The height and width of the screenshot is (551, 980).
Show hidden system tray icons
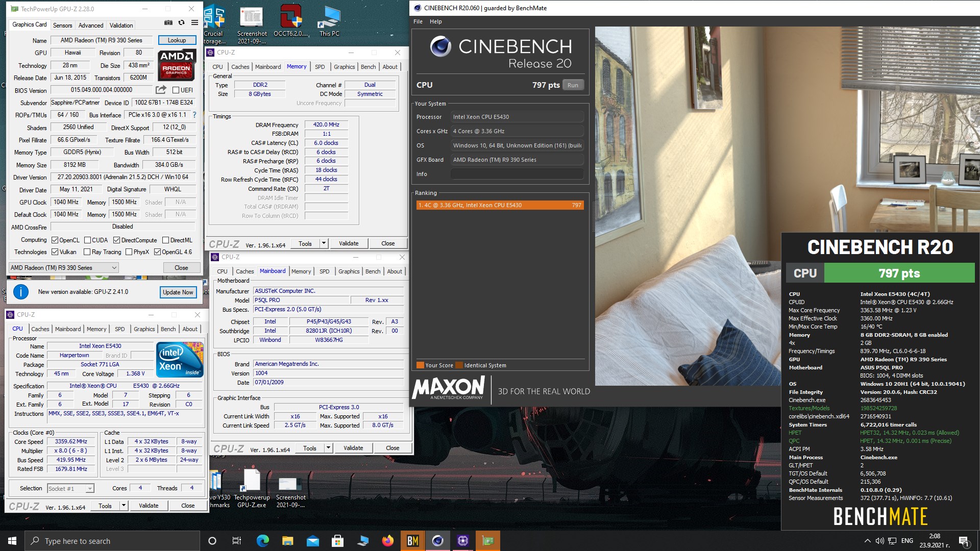[867, 541]
